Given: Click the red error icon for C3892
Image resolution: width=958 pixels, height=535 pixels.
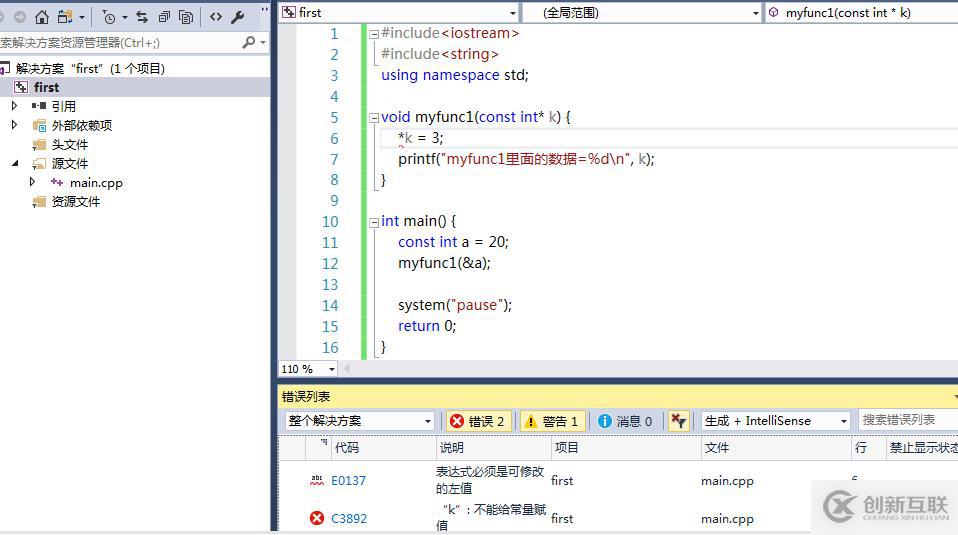Looking at the screenshot, I should (x=316, y=519).
